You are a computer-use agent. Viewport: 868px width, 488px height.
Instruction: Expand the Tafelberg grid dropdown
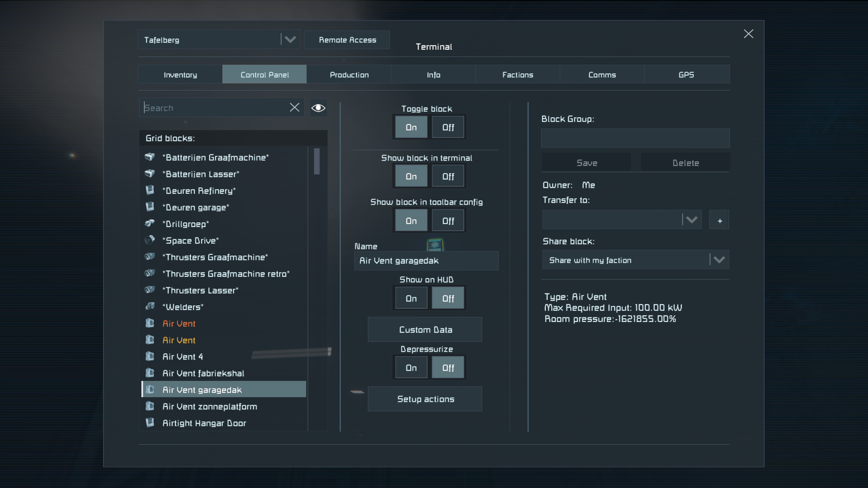click(x=290, y=40)
